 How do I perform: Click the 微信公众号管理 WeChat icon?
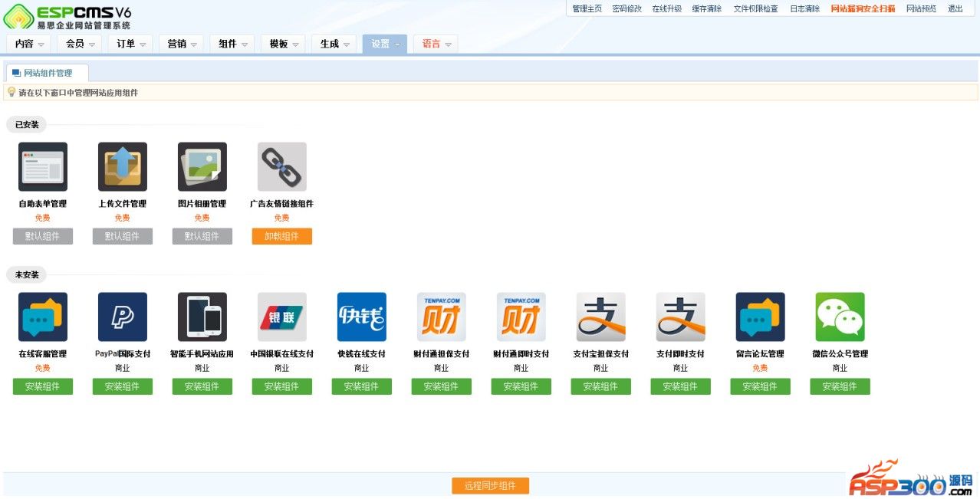click(840, 317)
